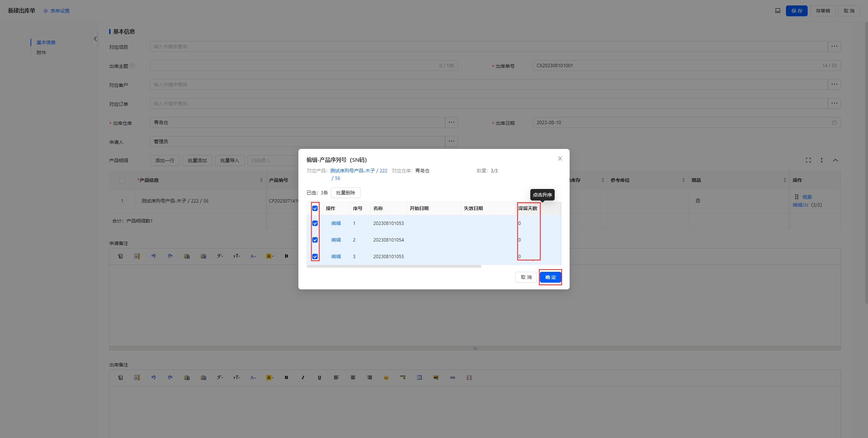Open the 测试序列号产品-木子 / 222 product link in dialog
Viewport: 868px width, 438px height.
point(358,171)
